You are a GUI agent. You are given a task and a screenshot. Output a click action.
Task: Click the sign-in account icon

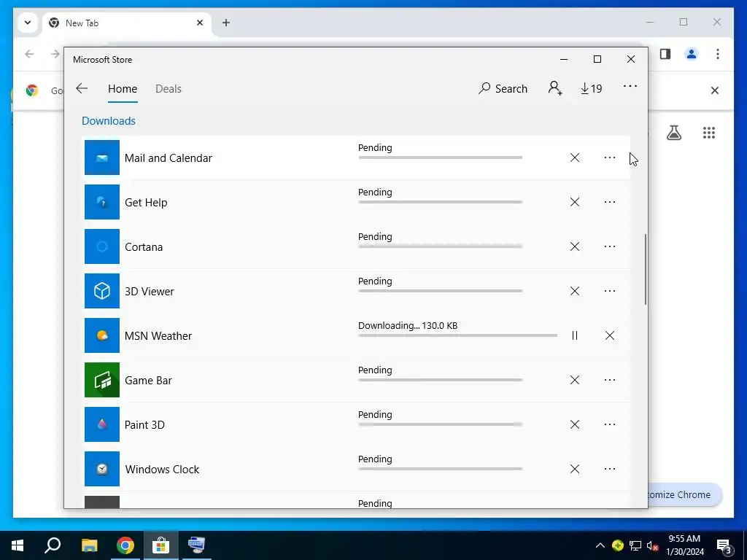[555, 88]
